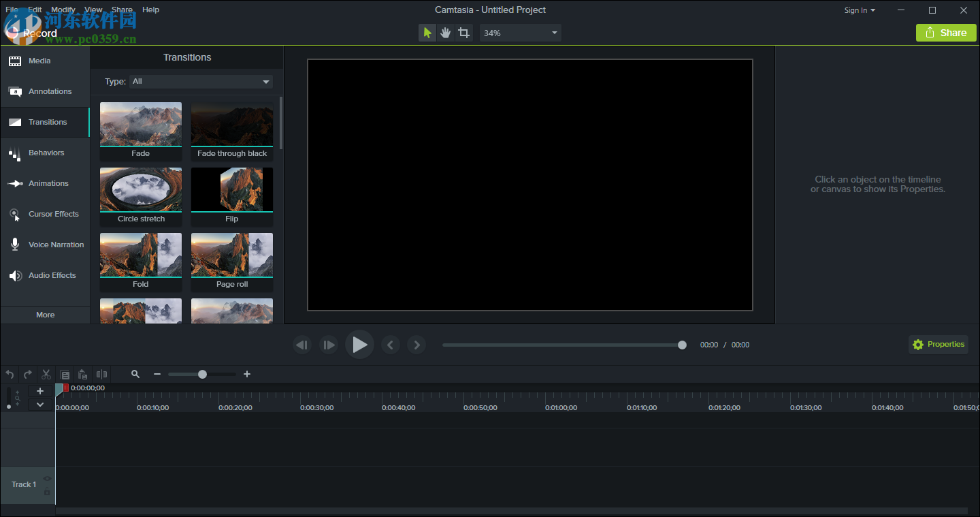Viewport: 980px width, 517px height.
Task: Open the Cursor Effects panel
Action: coord(53,214)
